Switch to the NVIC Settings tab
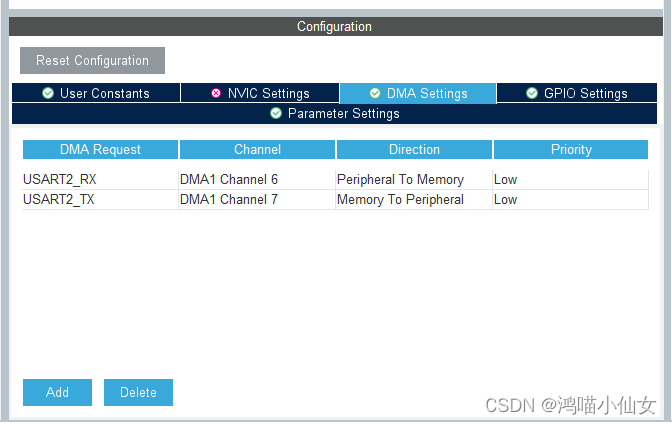 tap(260, 93)
